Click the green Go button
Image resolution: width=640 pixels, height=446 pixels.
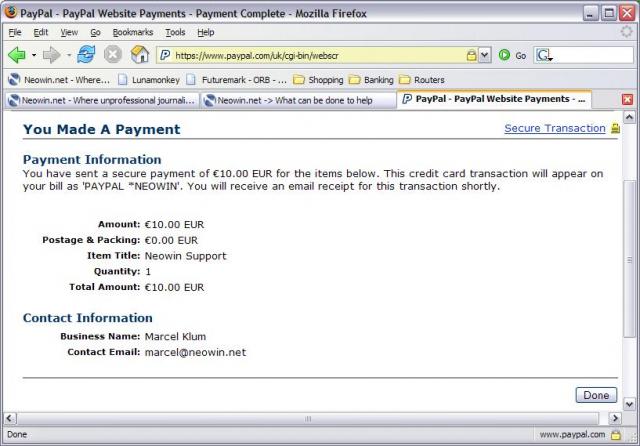pos(513,55)
